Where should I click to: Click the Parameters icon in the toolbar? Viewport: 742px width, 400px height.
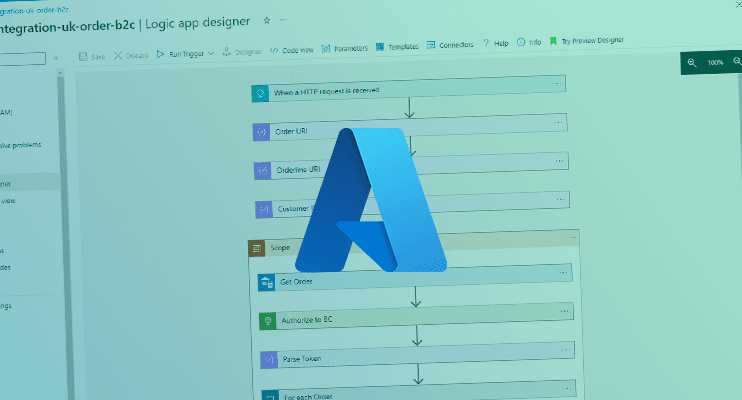coord(326,49)
